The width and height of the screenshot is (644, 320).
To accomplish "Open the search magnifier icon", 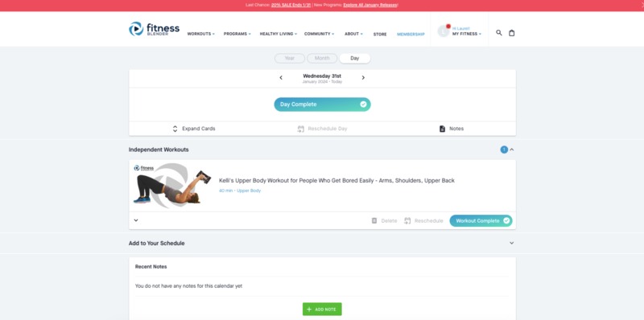I will pyautogui.click(x=499, y=33).
